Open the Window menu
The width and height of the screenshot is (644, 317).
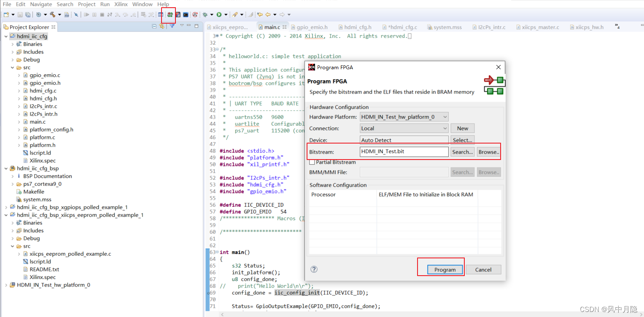point(143,4)
